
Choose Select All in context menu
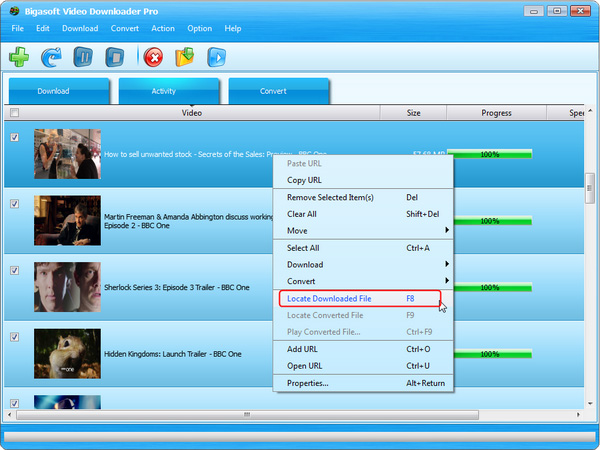pos(363,248)
